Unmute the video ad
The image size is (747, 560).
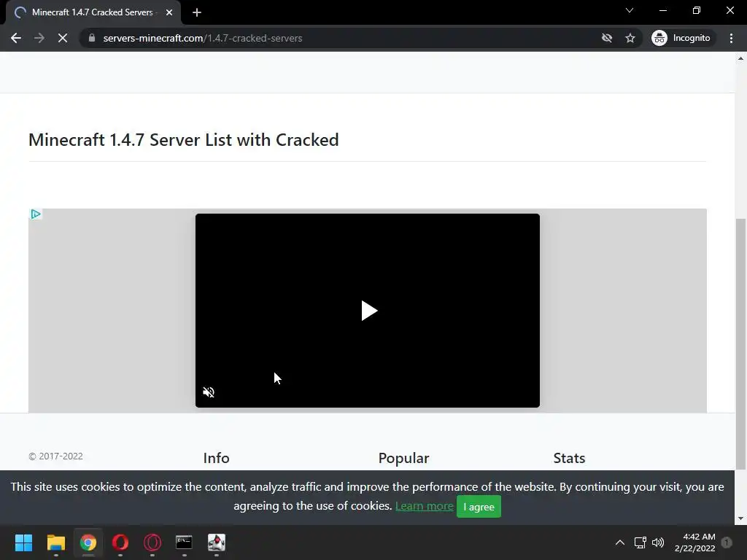pyautogui.click(x=209, y=392)
